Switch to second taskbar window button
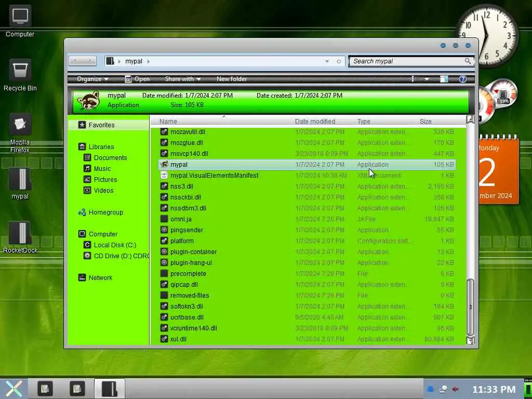The width and height of the screenshot is (532, 399). click(x=77, y=389)
